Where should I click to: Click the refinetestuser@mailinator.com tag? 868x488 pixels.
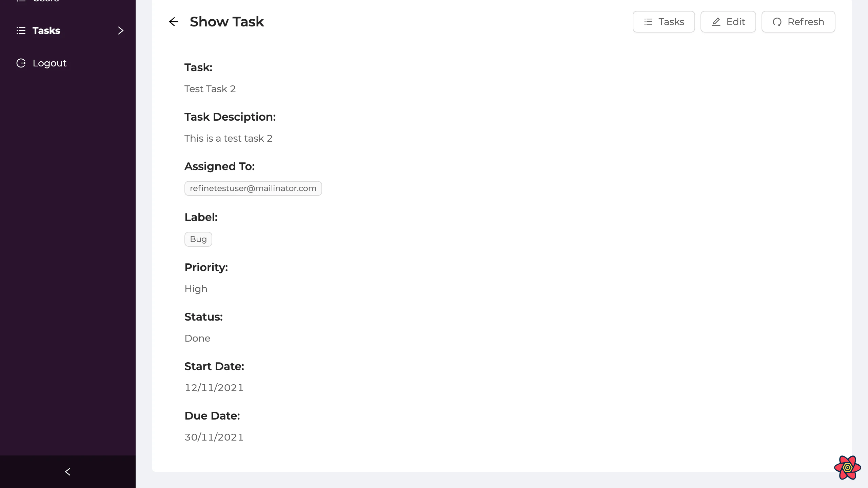pyautogui.click(x=253, y=188)
